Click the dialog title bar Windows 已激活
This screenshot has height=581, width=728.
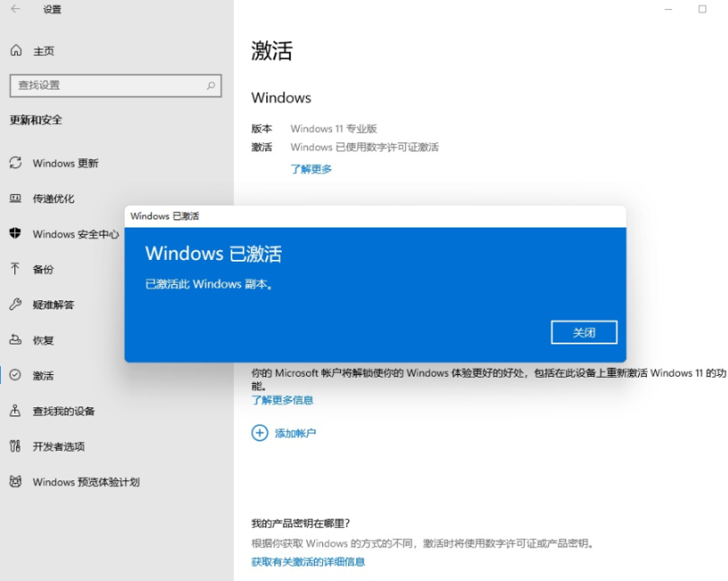pos(375,216)
